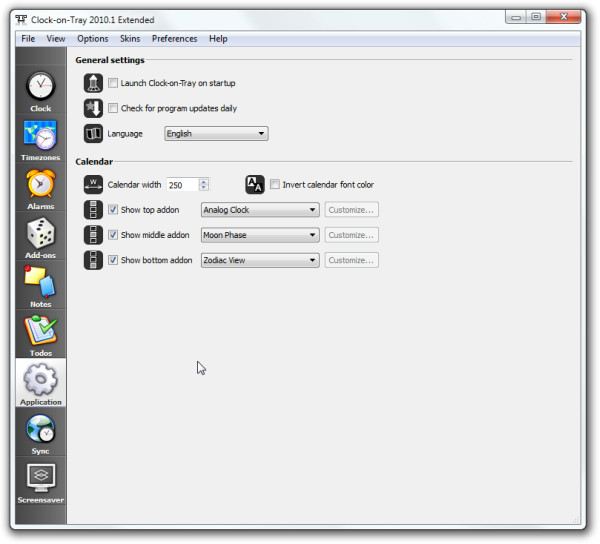Open the Notes section
This screenshot has width=600, height=544.
coord(41,287)
